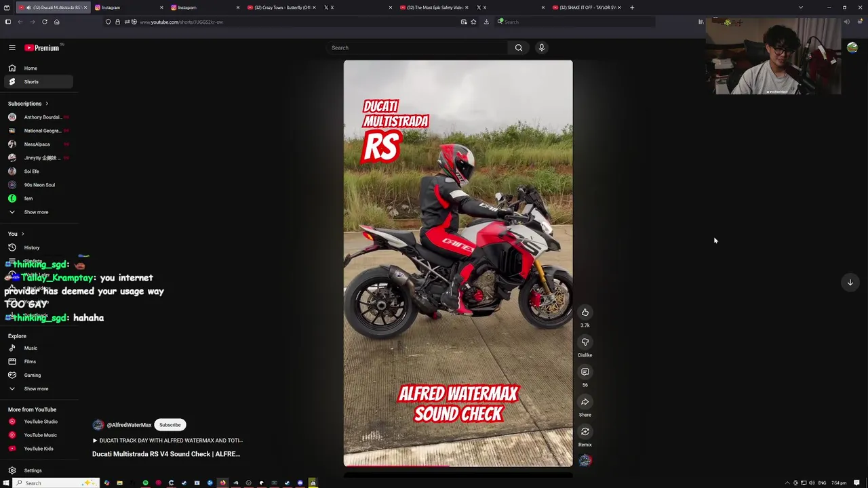
Task: Switch to Most Epic Safety Video tab
Action: click(x=433, y=7)
